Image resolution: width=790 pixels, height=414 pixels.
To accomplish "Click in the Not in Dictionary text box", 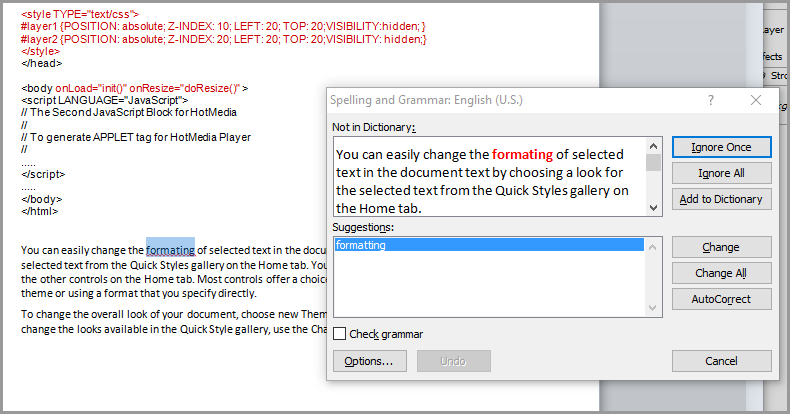I will pos(490,177).
